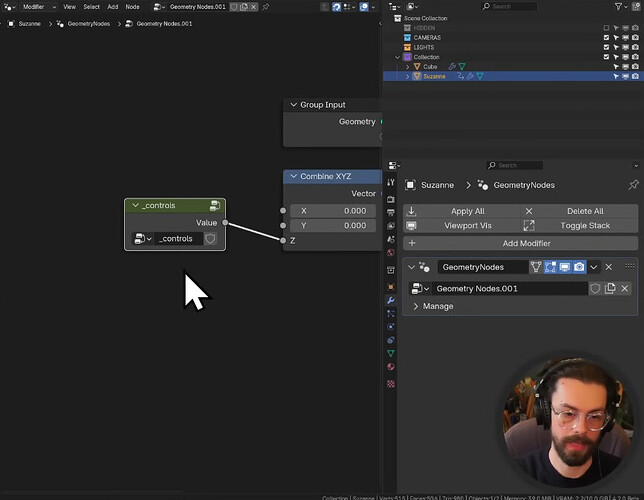Click the group icon on _controls node header
This screenshot has height=500, width=644.
(215, 206)
